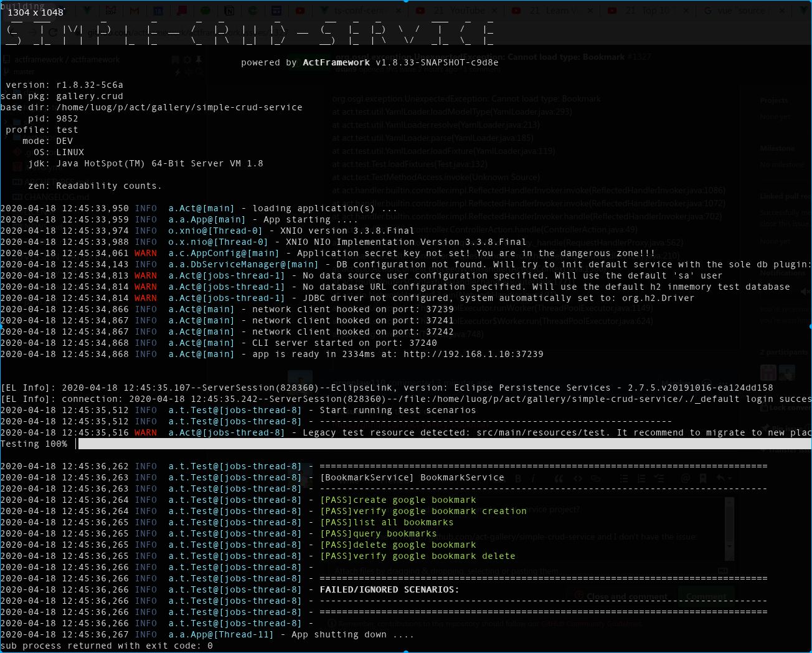Open the pinned YouTube tab icon

pyautogui.click(x=300, y=11)
